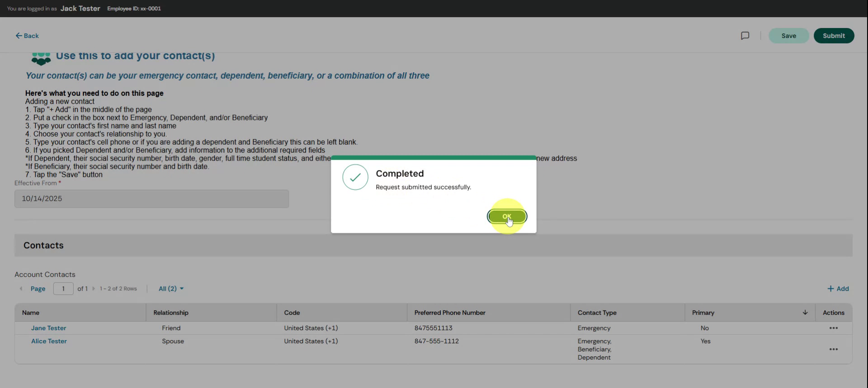
Task: Click the green checkmark Completed icon
Action: (x=355, y=177)
